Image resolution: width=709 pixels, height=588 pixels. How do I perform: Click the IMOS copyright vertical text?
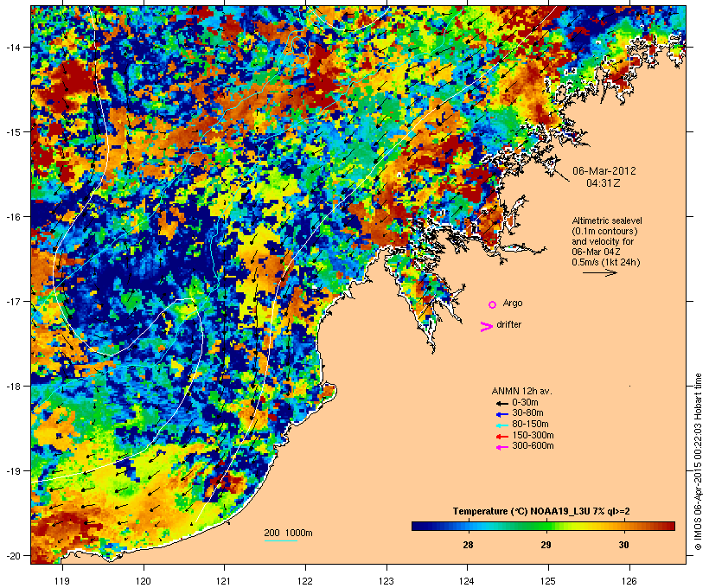698,462
